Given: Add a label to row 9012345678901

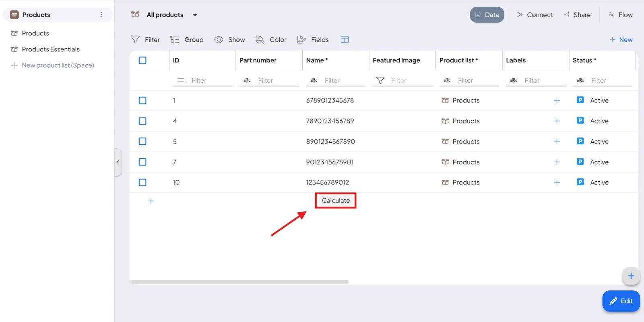Looking at the screenshot, I should click(x=557, y=162).
